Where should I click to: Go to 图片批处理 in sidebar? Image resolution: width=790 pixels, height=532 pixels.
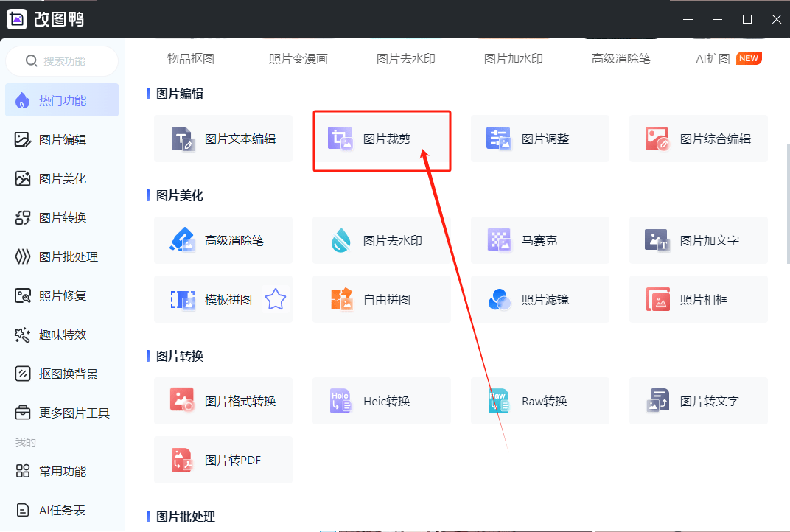click(62, 257)
